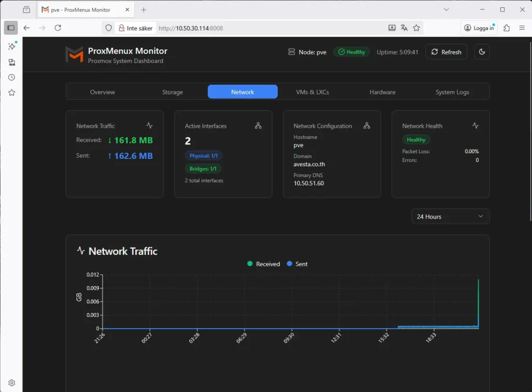Bookmark this page with the star icon
This screenshot has width=532, height=392.
(416, 28)
